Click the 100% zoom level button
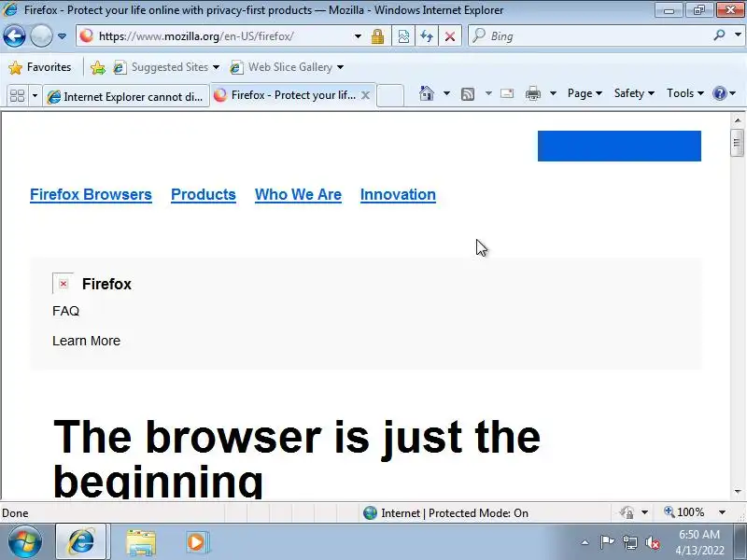Screen dimensions: 747x560 click(x=684, y=512)
